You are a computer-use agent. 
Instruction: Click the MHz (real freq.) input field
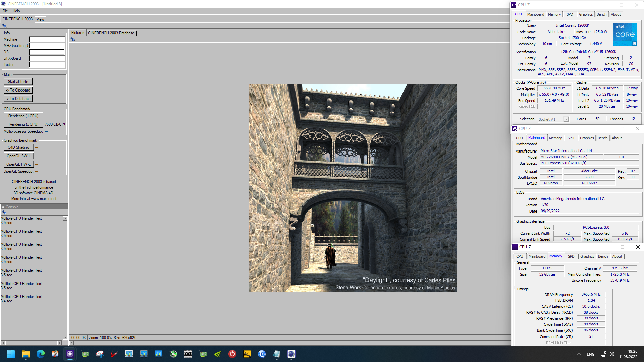[47, 46]
